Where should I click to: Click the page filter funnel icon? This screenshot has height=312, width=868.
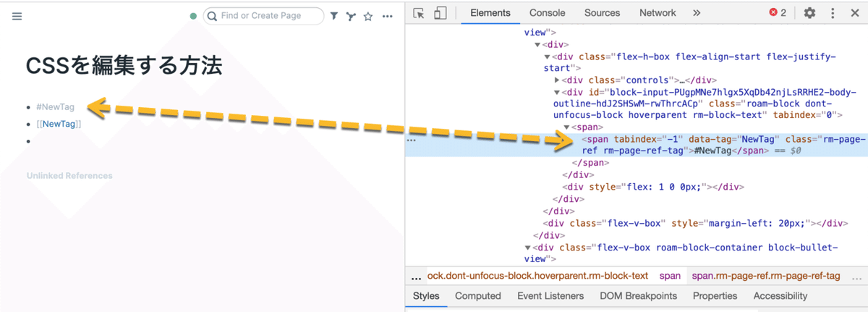333,16
